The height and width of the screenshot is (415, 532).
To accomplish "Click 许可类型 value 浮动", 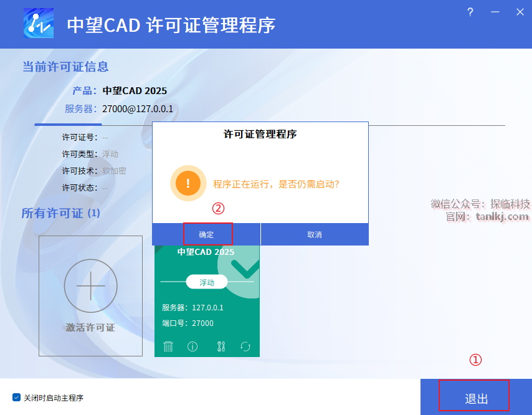I will (110, 154).
